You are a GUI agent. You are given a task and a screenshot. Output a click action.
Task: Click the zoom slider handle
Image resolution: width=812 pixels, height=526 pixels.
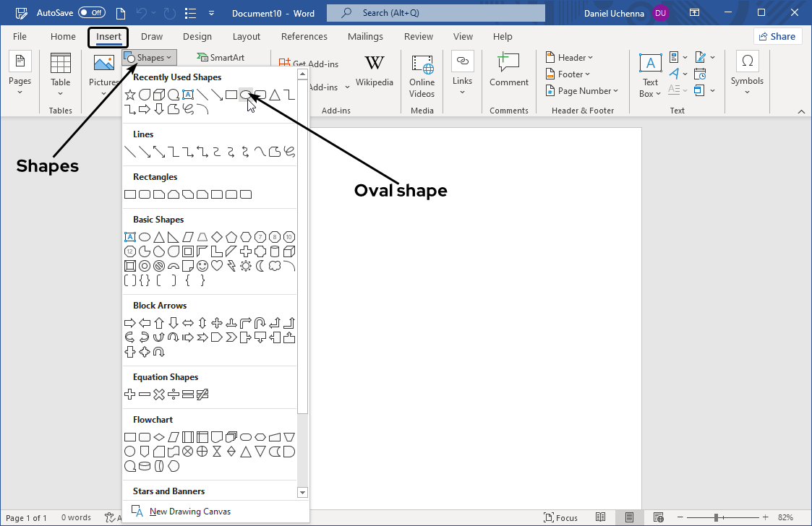click(716, 517)
